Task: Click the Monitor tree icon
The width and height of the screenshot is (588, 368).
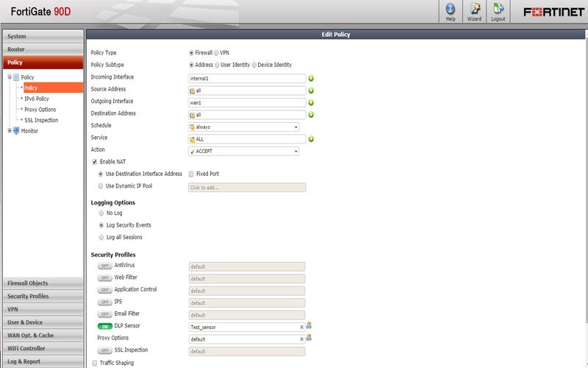Action: pos(16,131)
